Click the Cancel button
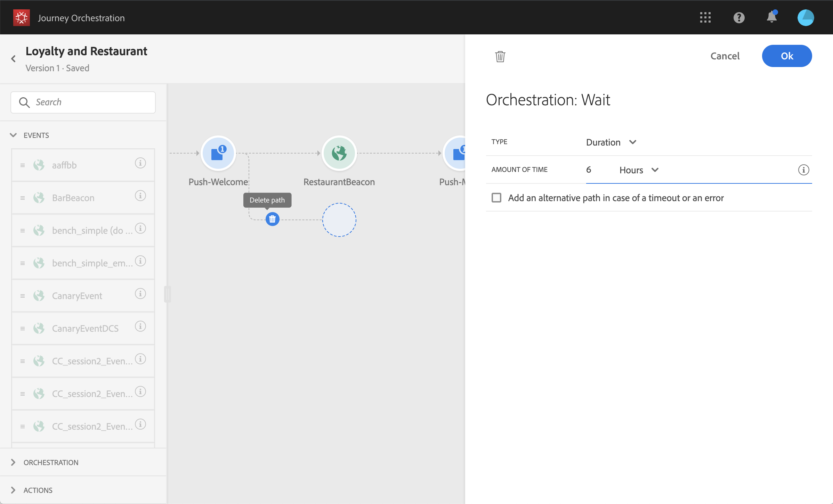This screenshot has width=833, height=504. point(725,56)
